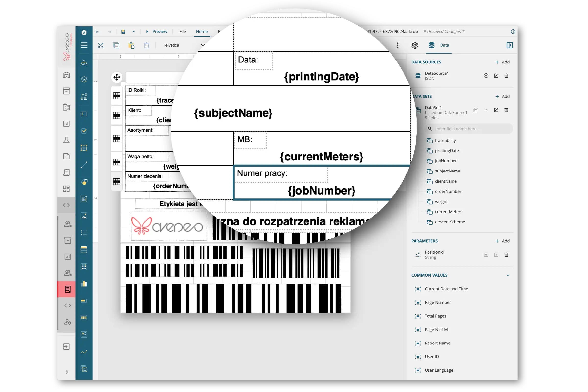Select the image tool in toolbox
Image resolution: width=588 pixels, height=392 pixels.
(84, 216)
